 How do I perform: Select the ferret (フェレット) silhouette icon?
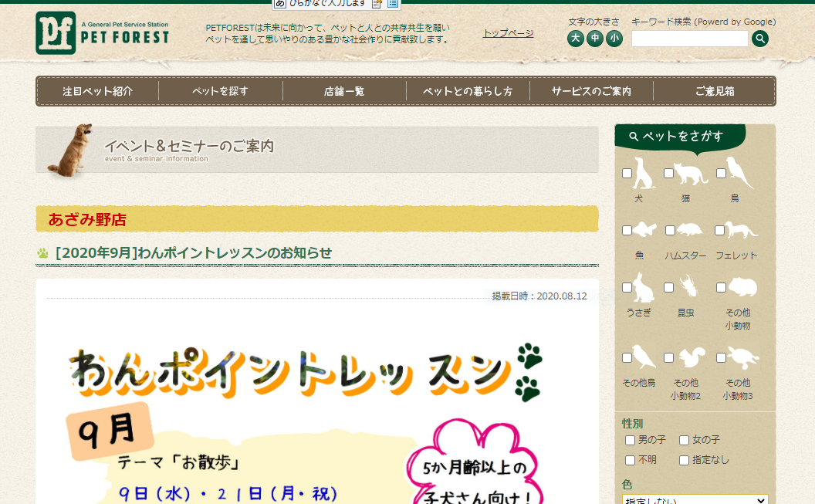pos(742,230)
